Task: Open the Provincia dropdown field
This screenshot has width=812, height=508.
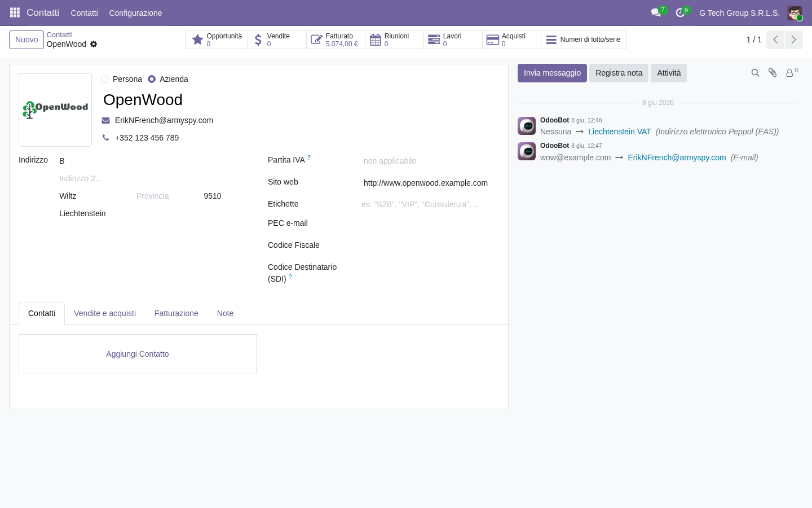Action: [x=166, y=196]
